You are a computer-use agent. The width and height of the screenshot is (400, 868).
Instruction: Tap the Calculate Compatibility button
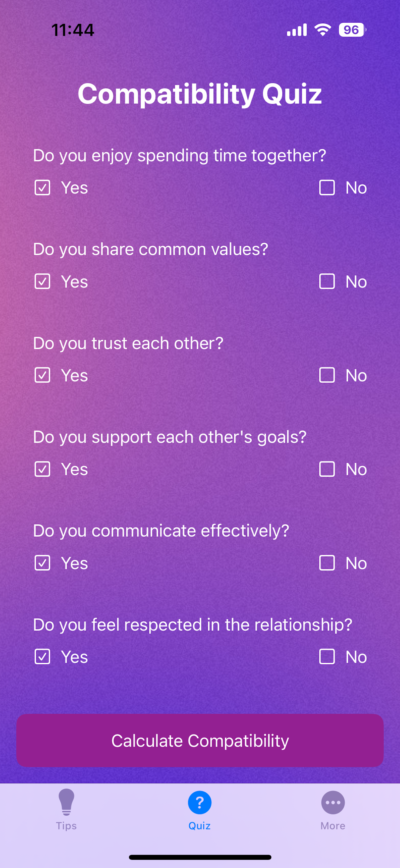200,740
